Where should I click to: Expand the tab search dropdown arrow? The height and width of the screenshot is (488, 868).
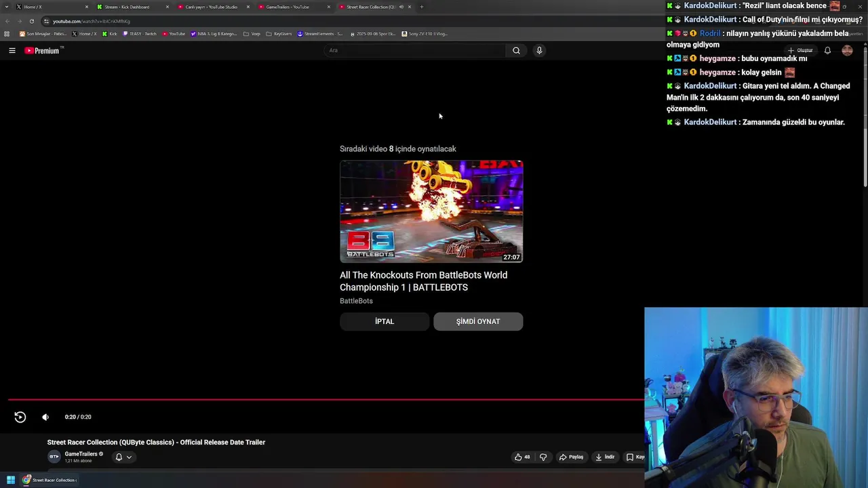[7, 7]
